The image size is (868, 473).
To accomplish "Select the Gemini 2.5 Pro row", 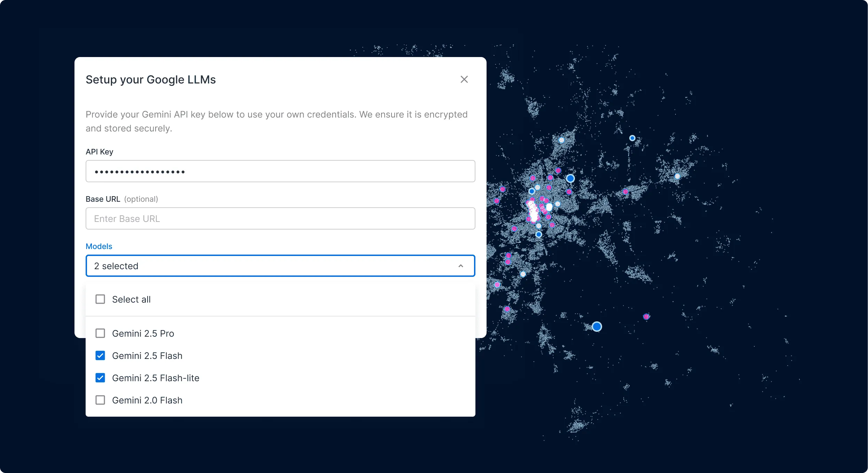I will click(143, 333).
